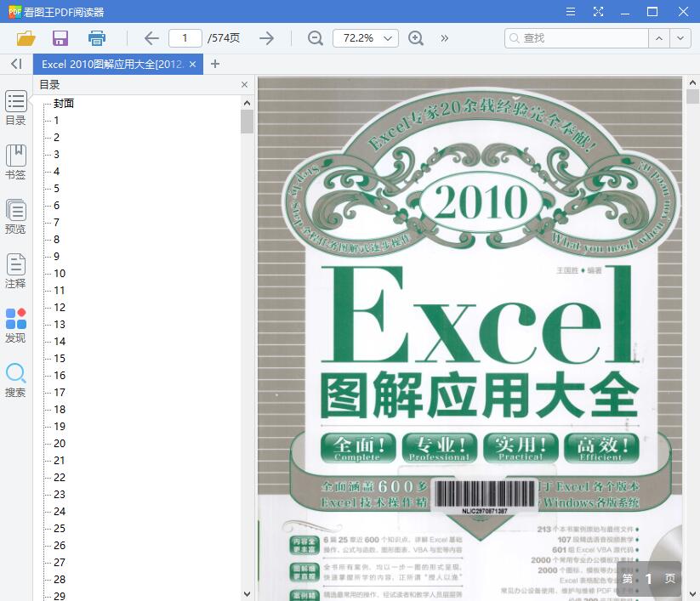The image size is (700, 601).
Task: Open a file with the folder icon
Action: coord(26,38)
